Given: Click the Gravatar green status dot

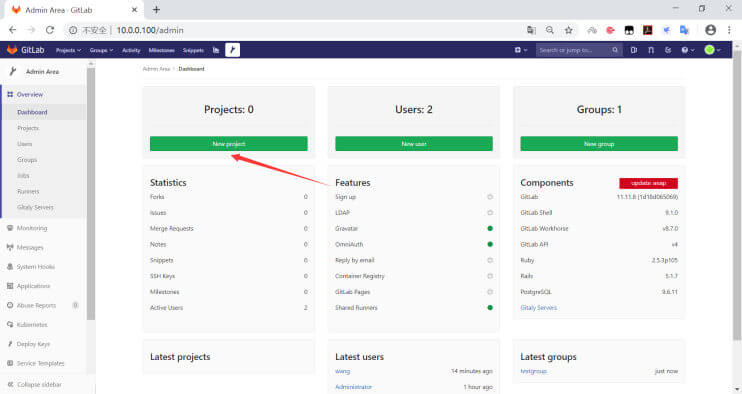Looking at the screenshot, I should tap(490, 228).
